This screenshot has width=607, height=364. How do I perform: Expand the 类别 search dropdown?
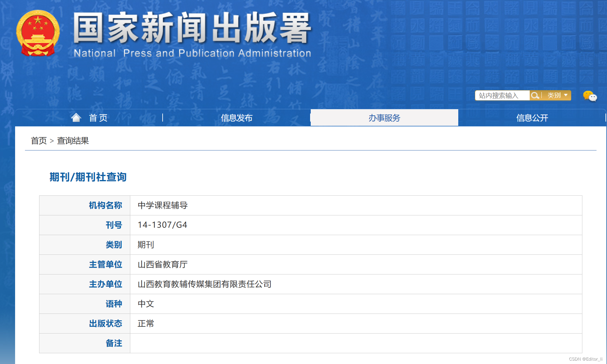click(x=557, y=95)
